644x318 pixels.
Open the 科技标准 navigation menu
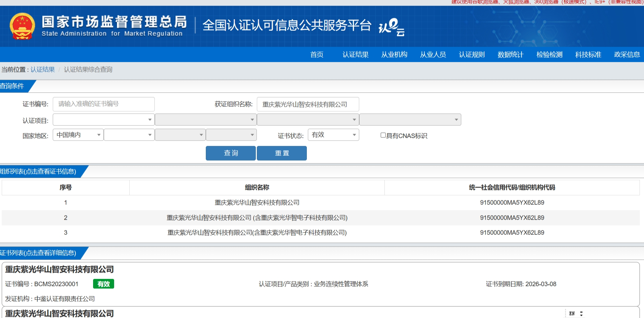(x=588, y=55)
